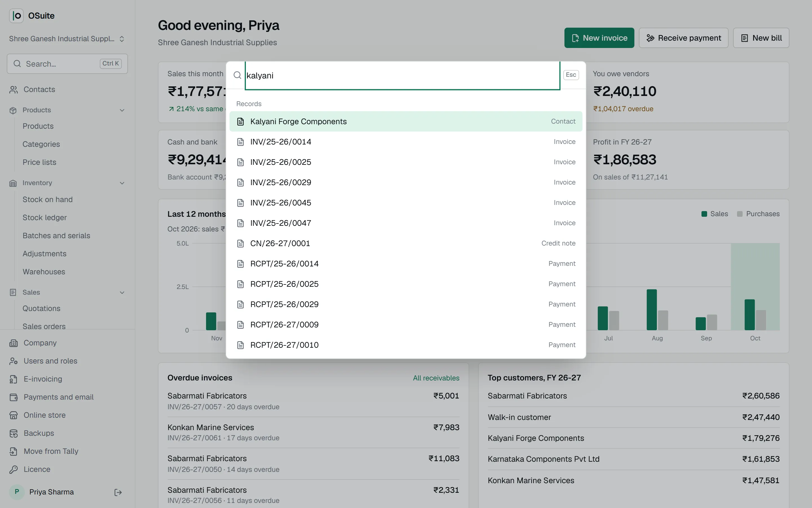Image resolution: width=812 pixels, height=508 pixels.
Task: Click the green Sales legend swatch
Action: click(704, 214)
